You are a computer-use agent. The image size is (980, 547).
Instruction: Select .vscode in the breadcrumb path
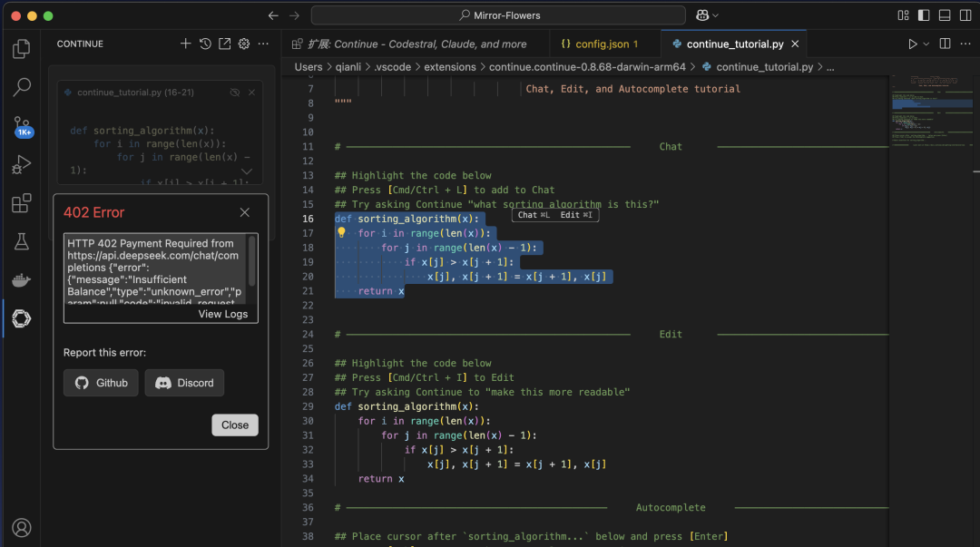coord(393,67)
